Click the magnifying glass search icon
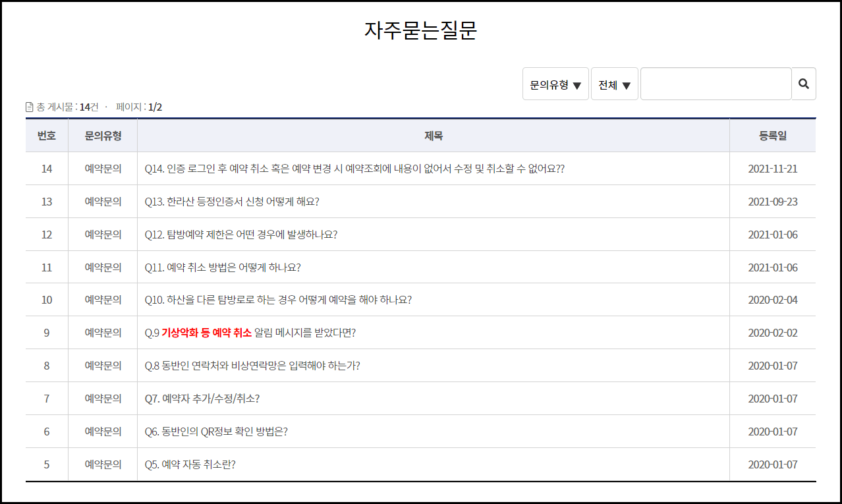The width and height of the screenshot is (842, 504). [804, 84]
